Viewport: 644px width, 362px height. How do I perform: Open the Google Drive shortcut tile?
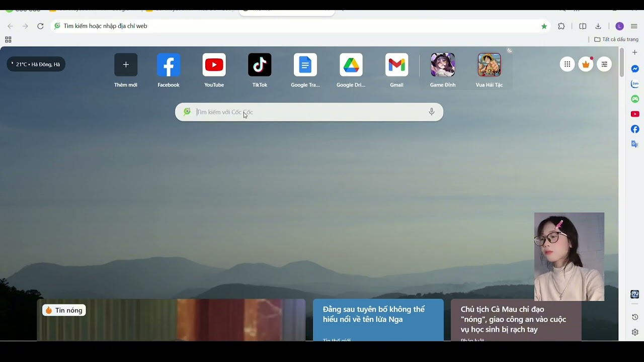coord(351,71)
